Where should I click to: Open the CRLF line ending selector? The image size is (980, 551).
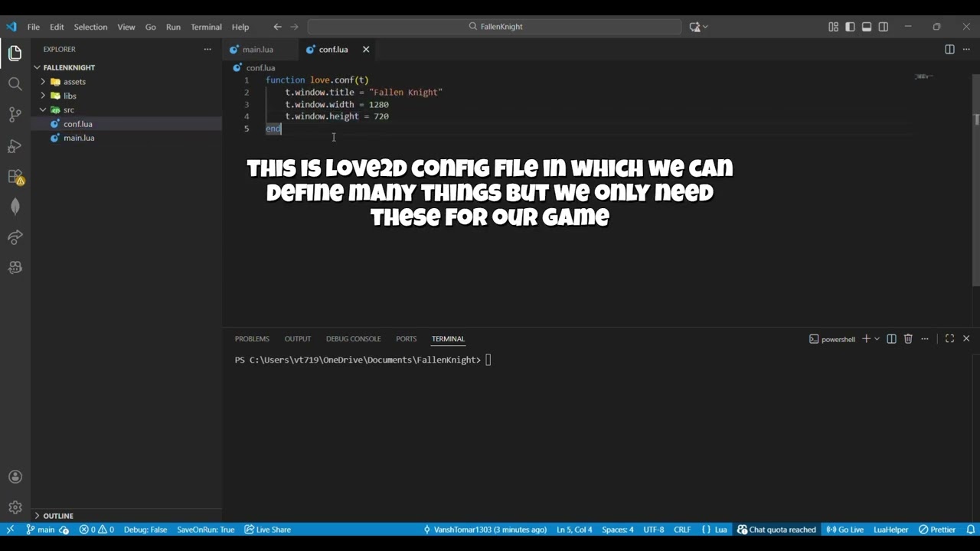682,530
